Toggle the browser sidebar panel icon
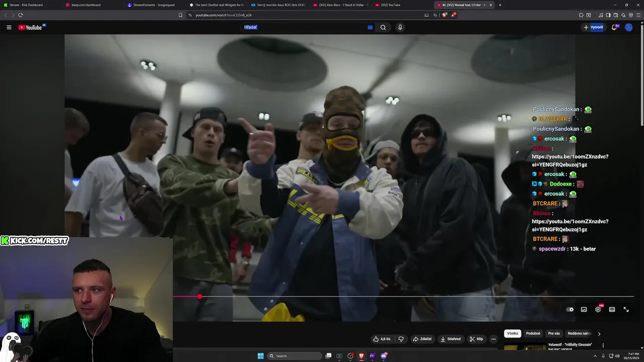Viewport: 644px width, 362px height. pyautogui.click(x=608, y=15)
